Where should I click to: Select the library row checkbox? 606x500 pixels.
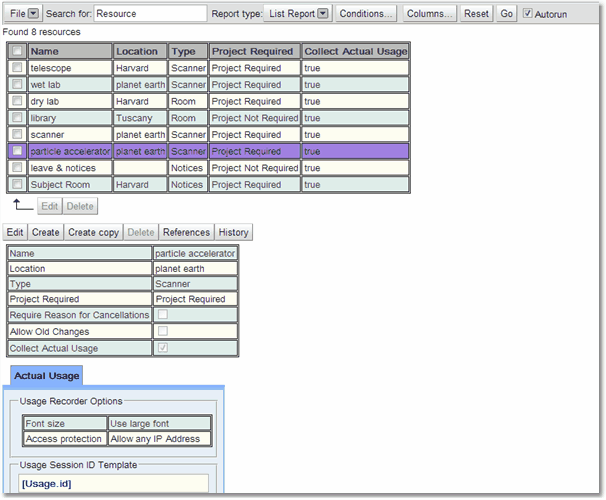point(17,118)
